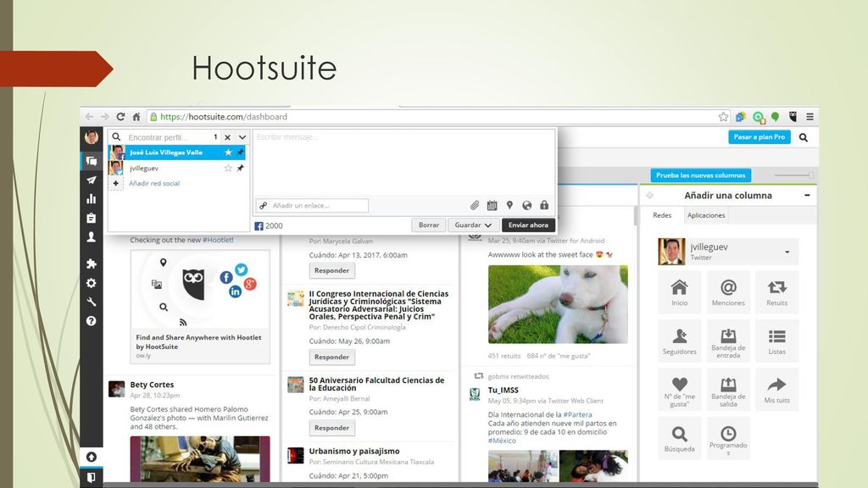Open Analytics bar chart icon in sidebar
Viewport: 868px width, 488px height.
(x=92, y=198)
